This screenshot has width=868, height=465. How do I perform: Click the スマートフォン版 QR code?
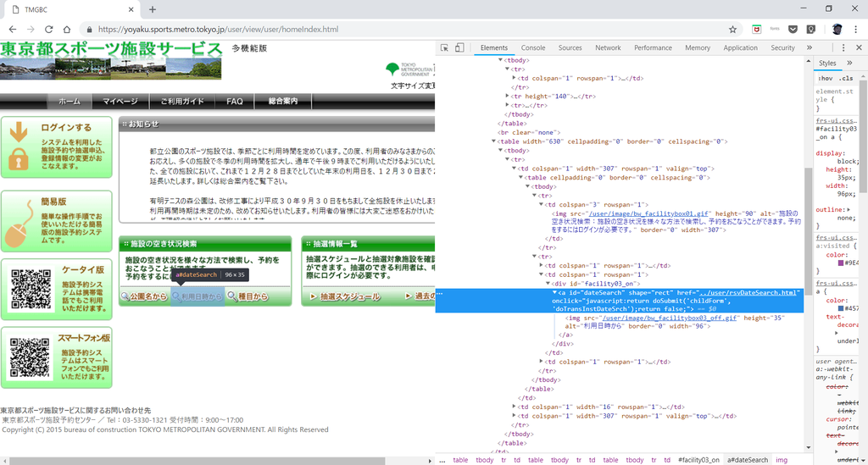30,357
